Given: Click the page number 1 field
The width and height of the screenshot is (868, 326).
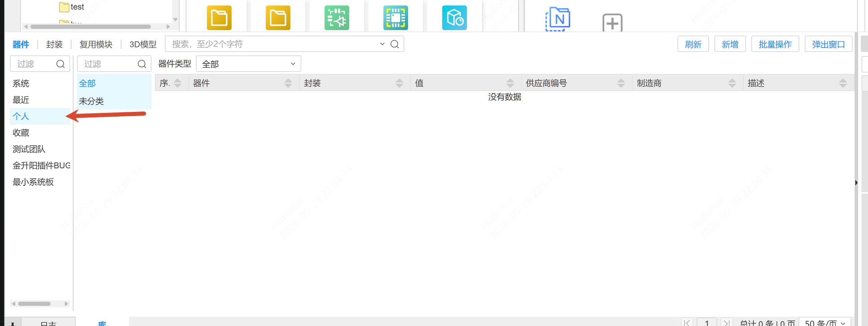Looking at the screenshot, I should pos(707,322).
